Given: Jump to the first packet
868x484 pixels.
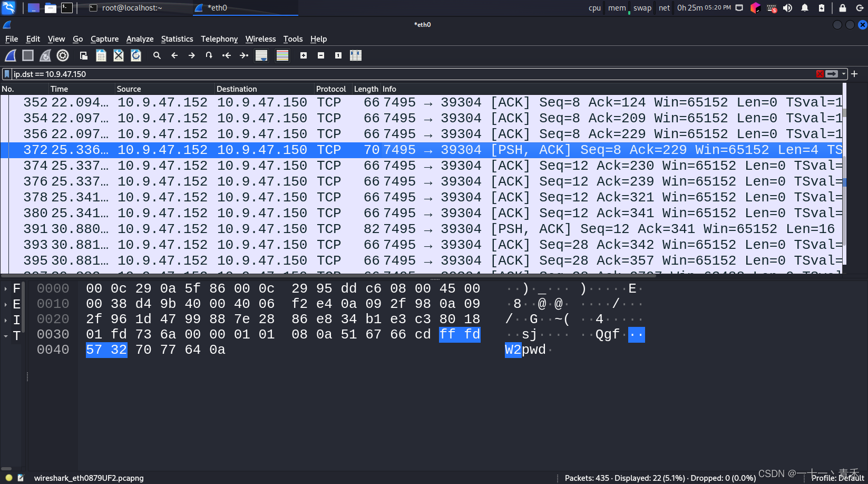Looking at the screenshot, I should 227,55.
